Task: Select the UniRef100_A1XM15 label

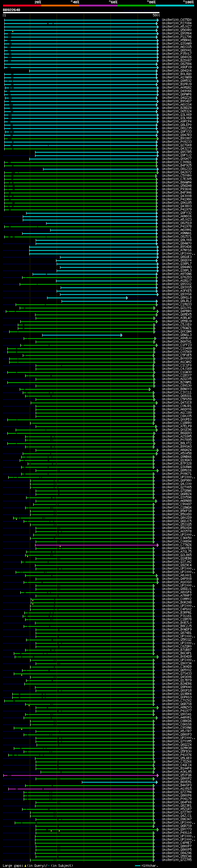Action: 177,789
